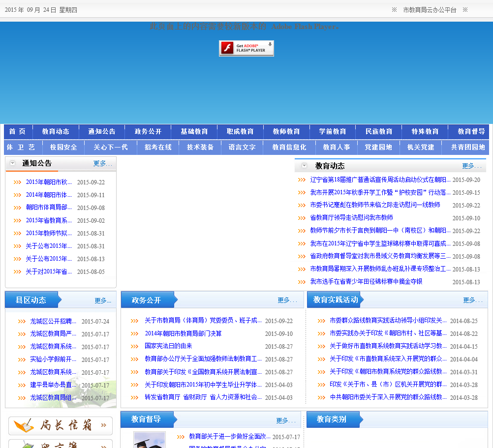Click the Get Adobe Flash Player button
This screenshot has width=493, height=448.
point(246,48)
